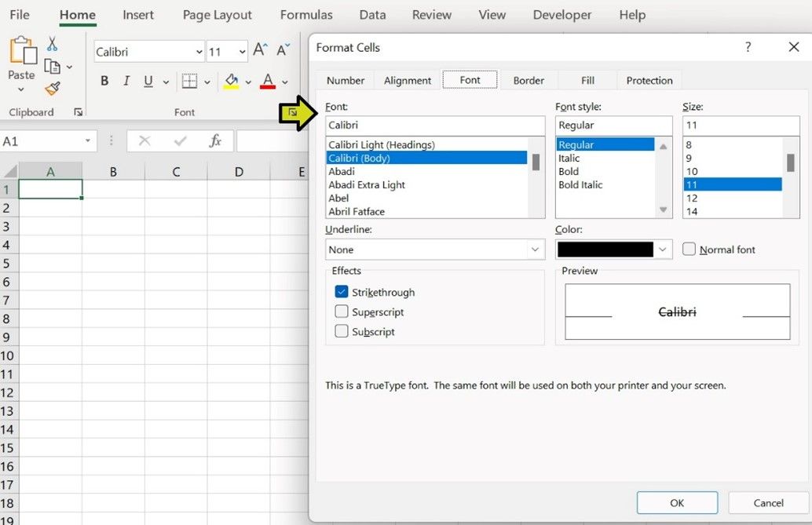This screenshot has width=812, height=525.
Task: Click the Paste clipboard icon
Action: 24,51
